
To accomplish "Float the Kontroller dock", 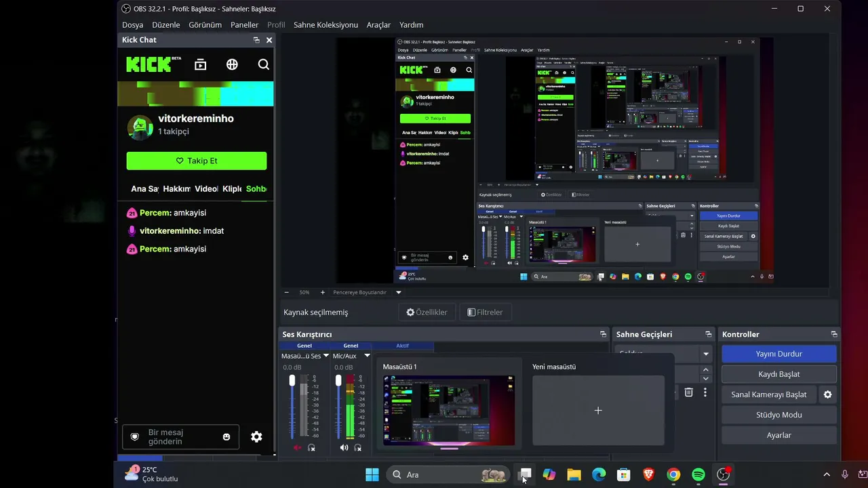I will coord(834,334).
